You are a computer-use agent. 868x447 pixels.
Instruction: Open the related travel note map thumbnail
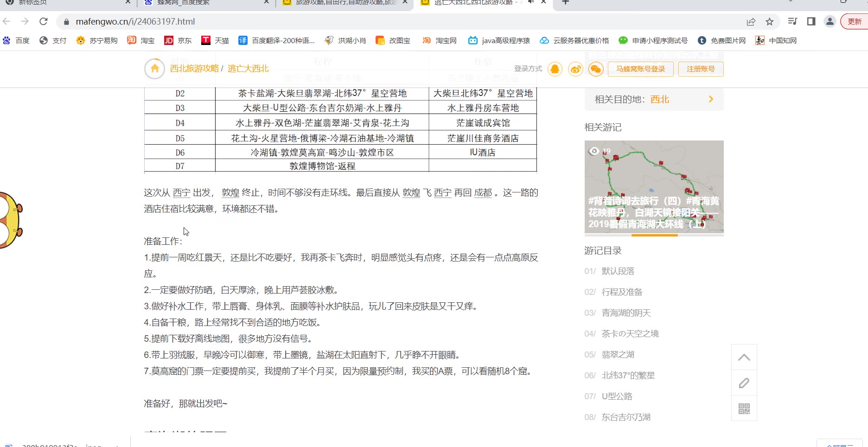pyautogui.click(x=654, y=186)
